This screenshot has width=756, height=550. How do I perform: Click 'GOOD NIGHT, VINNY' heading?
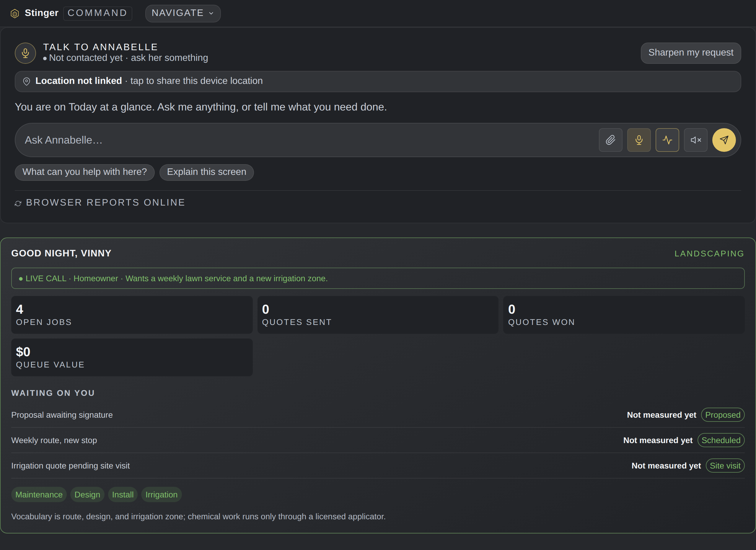(61, 253)
